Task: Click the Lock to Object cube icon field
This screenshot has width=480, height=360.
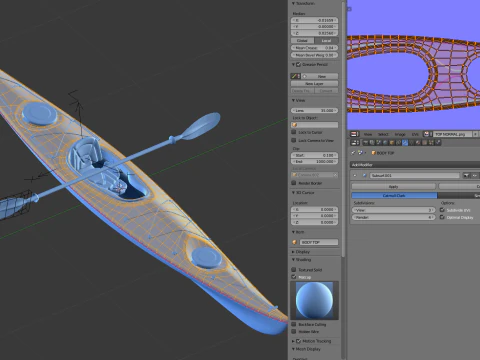Action: (x=315, y=125)
